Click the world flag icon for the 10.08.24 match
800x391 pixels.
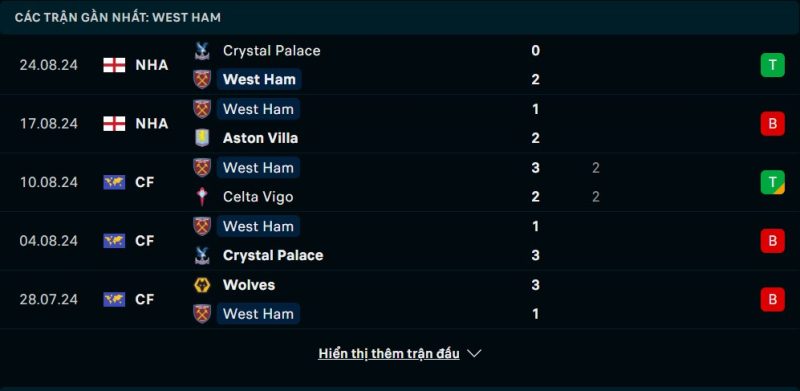(x=114, y=182)
